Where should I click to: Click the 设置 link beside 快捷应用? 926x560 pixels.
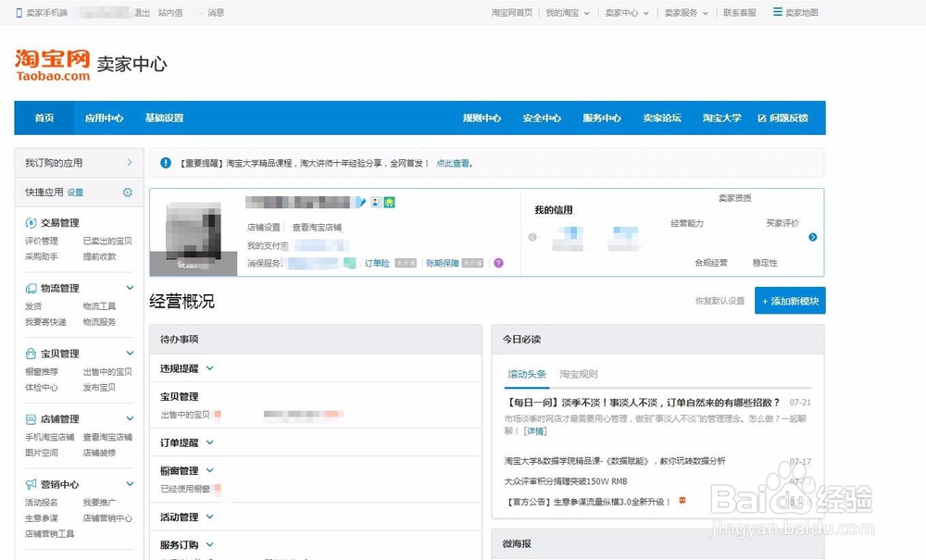pos(75,193)
